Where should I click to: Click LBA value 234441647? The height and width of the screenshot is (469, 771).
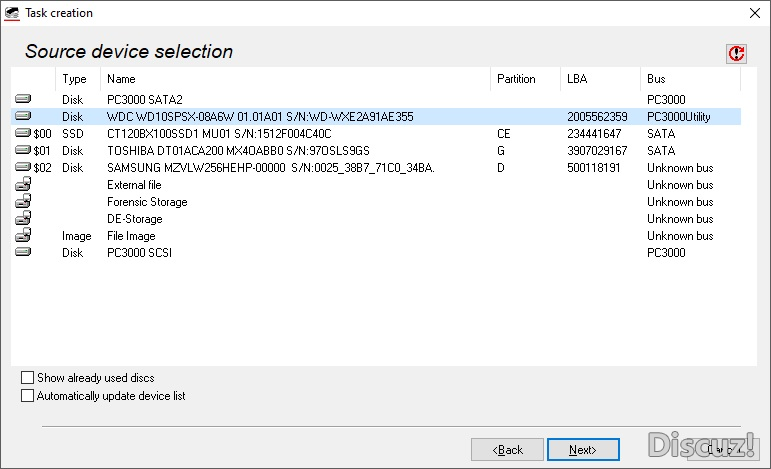[x=594, y=134]
